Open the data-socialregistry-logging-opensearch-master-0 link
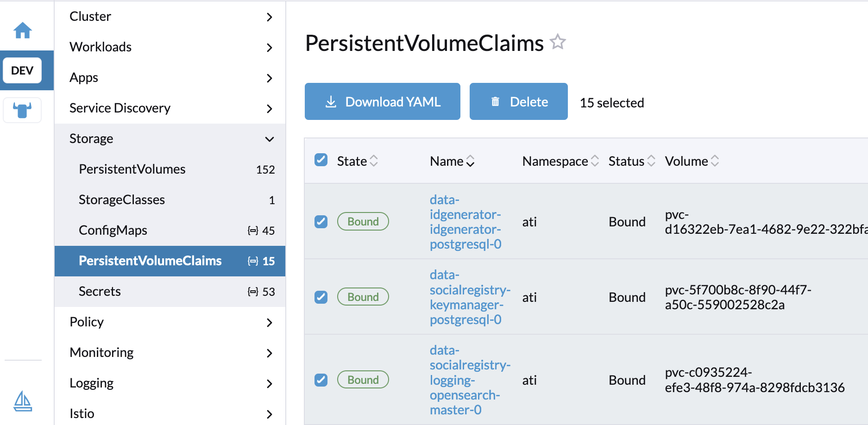The height and width of the screenshot is (425, 868). (x=465, y=380)
